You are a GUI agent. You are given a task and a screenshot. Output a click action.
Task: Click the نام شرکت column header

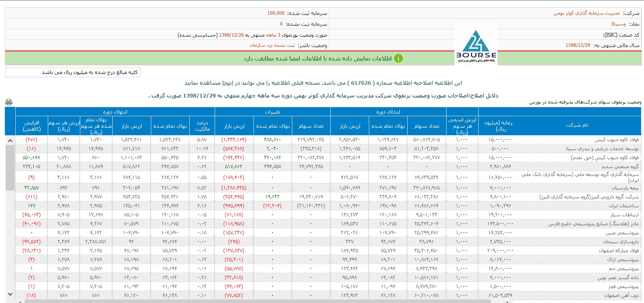point(577,125)
